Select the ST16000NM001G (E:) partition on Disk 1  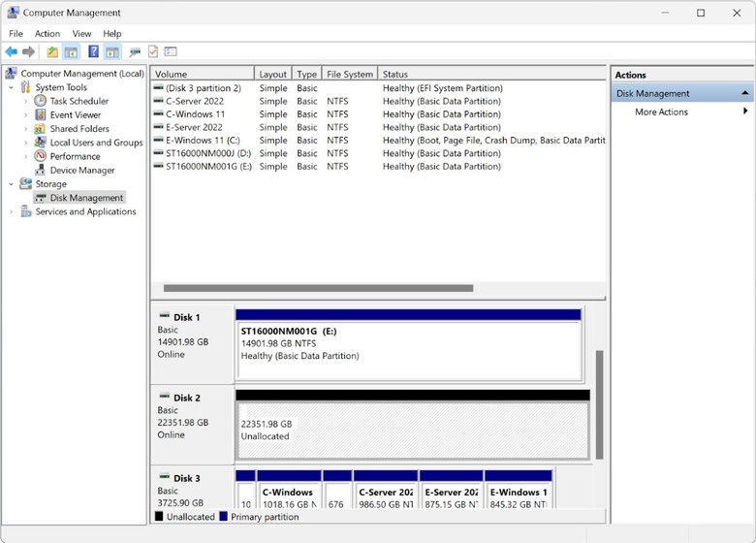click(x=409, y=345)
